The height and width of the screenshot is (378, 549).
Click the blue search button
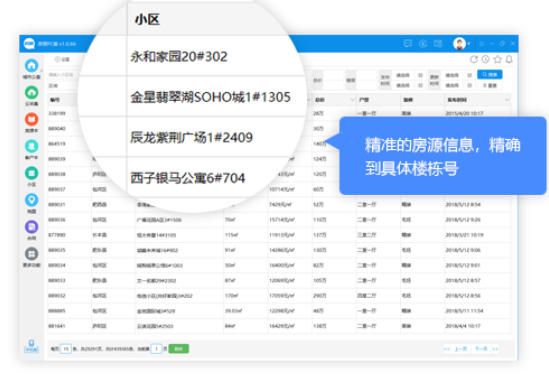(489, 74)
